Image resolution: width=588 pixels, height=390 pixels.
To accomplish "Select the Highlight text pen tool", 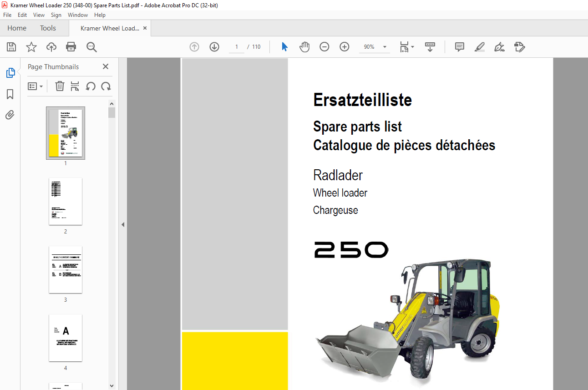I will [479, 47].
